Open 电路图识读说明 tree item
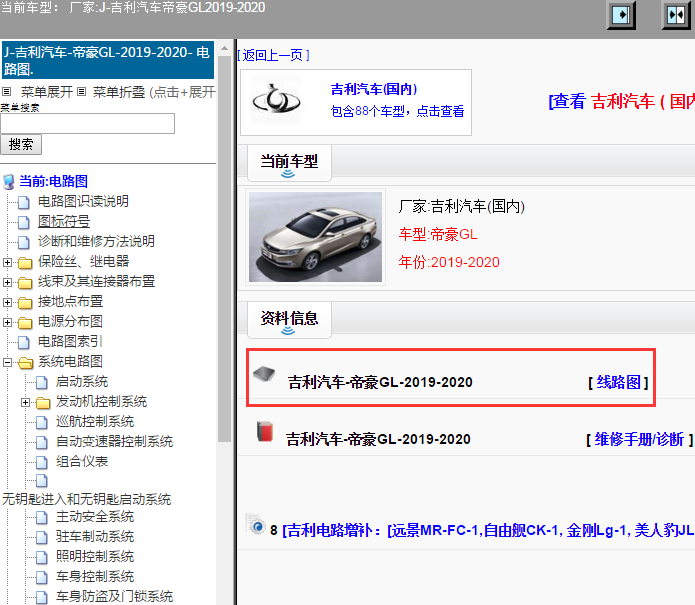 pyautogui.click(x=83, y=201)
